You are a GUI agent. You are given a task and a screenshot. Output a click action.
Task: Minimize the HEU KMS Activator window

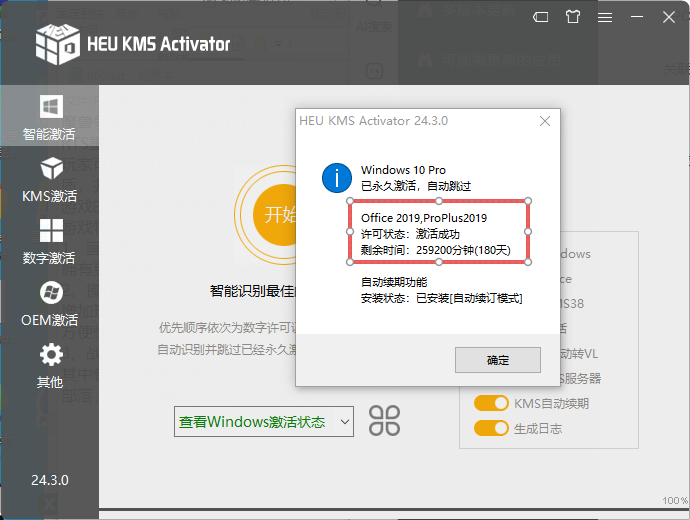click(x=637, y=17)
